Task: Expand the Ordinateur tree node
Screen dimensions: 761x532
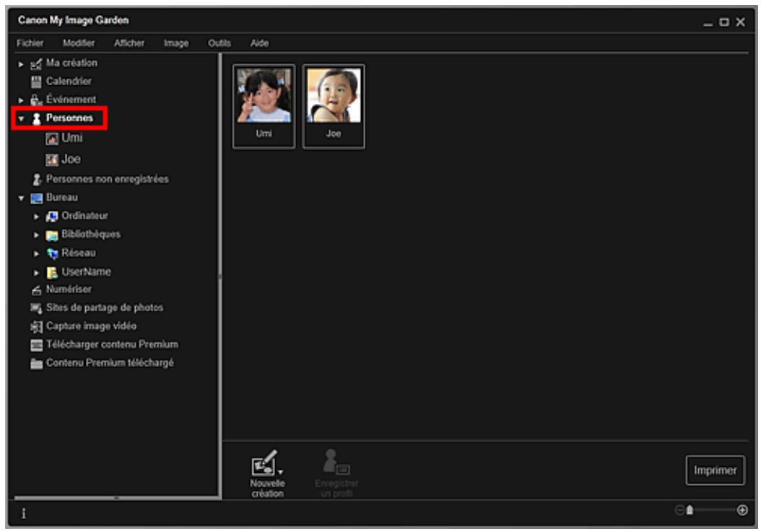Action: [x=35, y=216]
